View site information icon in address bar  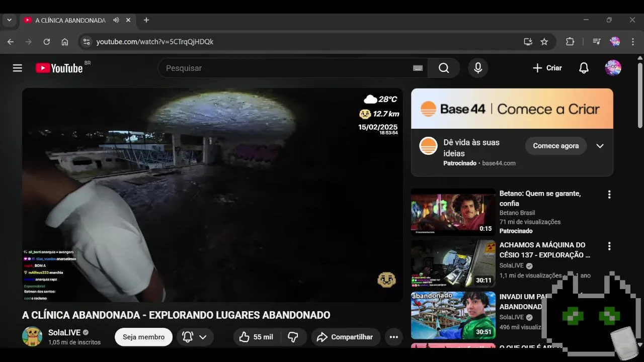coord(87,42)
